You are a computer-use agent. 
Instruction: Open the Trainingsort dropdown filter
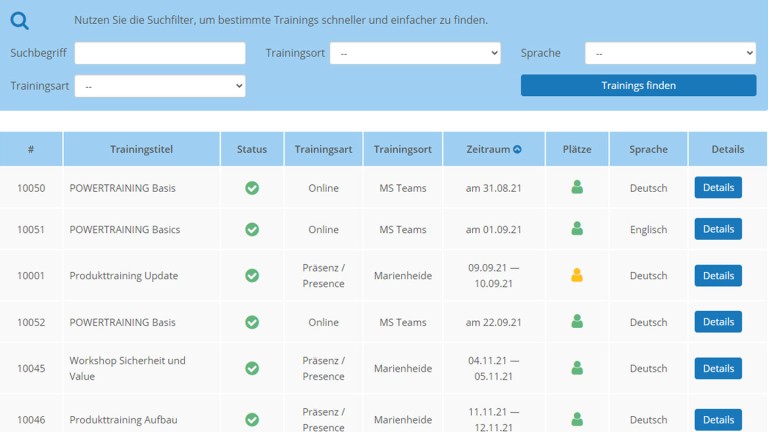coord(415,53)
